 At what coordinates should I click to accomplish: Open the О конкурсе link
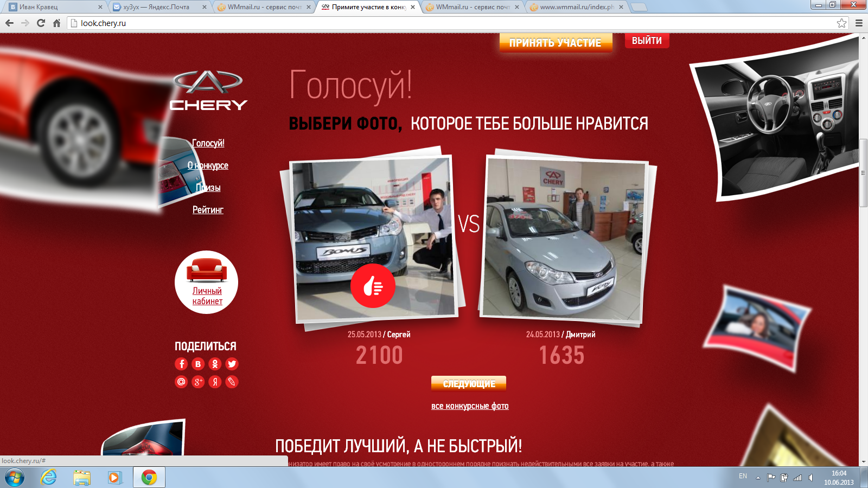[208, 165]
